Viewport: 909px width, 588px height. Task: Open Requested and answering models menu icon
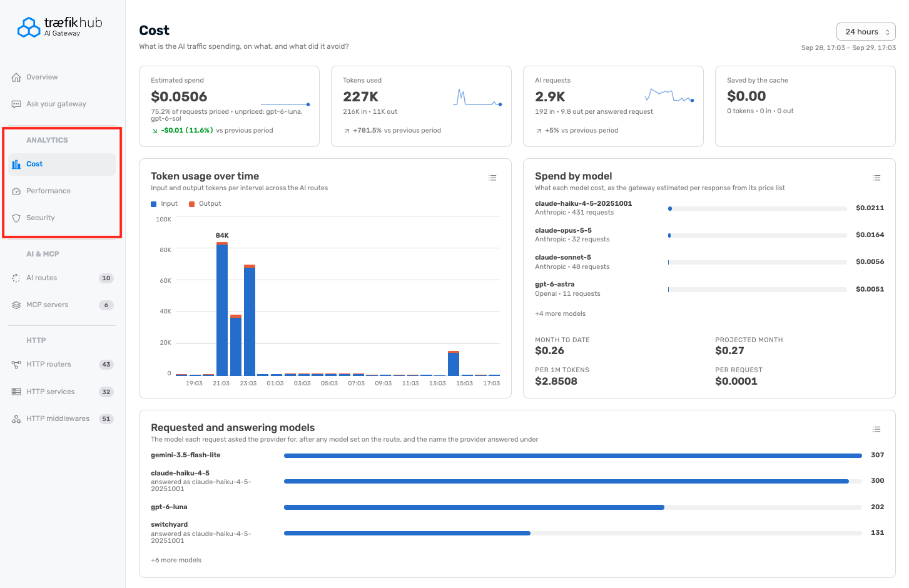[x=876, y=430]
